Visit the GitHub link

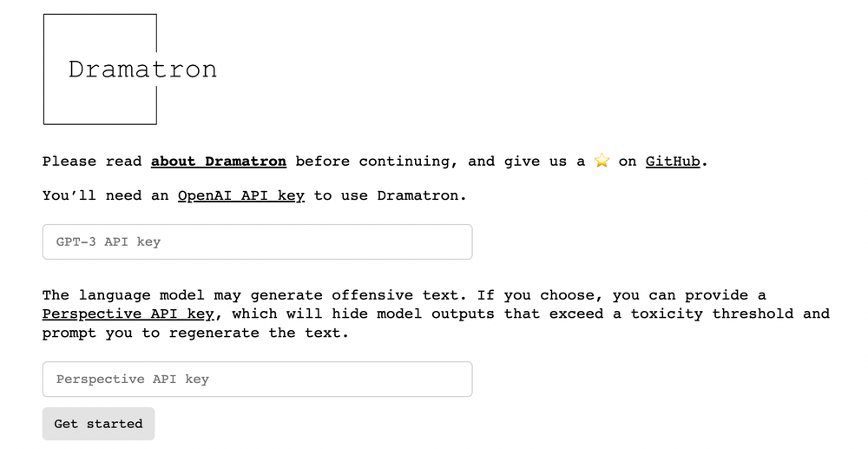[672, 162]
